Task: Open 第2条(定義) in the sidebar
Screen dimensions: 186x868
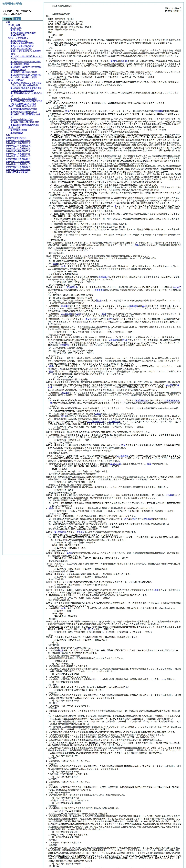Action: tap(16, 30)
